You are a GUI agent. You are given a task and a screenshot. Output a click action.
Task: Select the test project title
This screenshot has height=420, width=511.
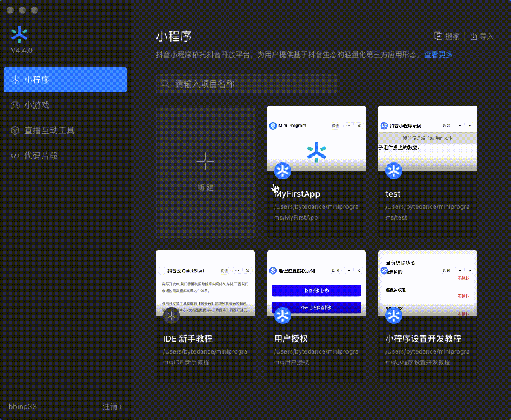393,194
